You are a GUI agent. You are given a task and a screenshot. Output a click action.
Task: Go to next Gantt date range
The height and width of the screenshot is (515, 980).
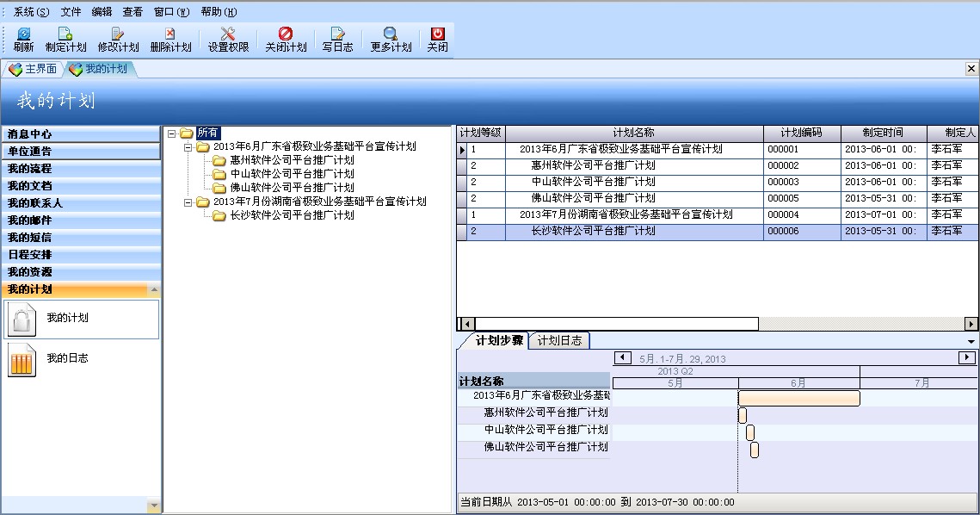[966, 357]
